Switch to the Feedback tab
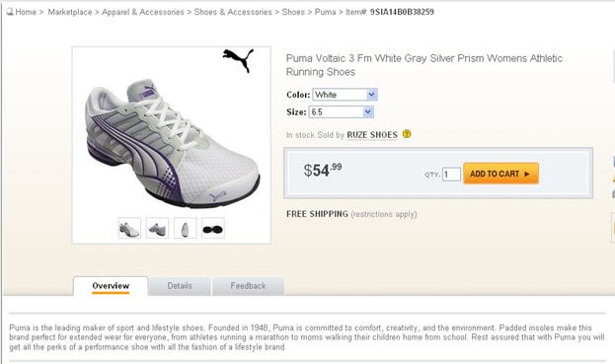This screenshot has height=364, width=615. (248, 286)
